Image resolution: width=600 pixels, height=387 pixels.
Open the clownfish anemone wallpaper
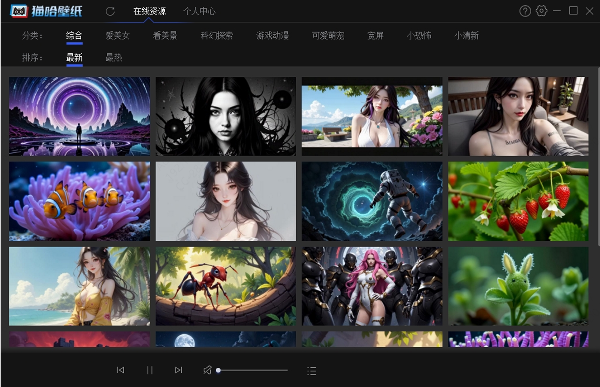point(80,201)
